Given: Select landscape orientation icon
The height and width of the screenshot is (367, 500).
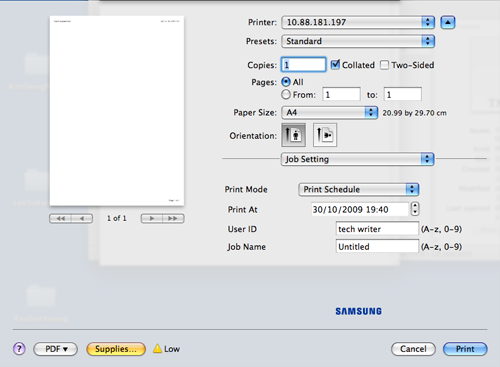Looking at the screenshot, I should [325, 135].
